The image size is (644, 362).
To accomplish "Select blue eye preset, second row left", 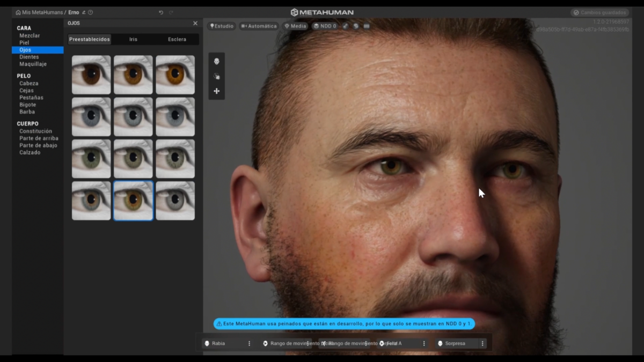I will tap(91, 116).
